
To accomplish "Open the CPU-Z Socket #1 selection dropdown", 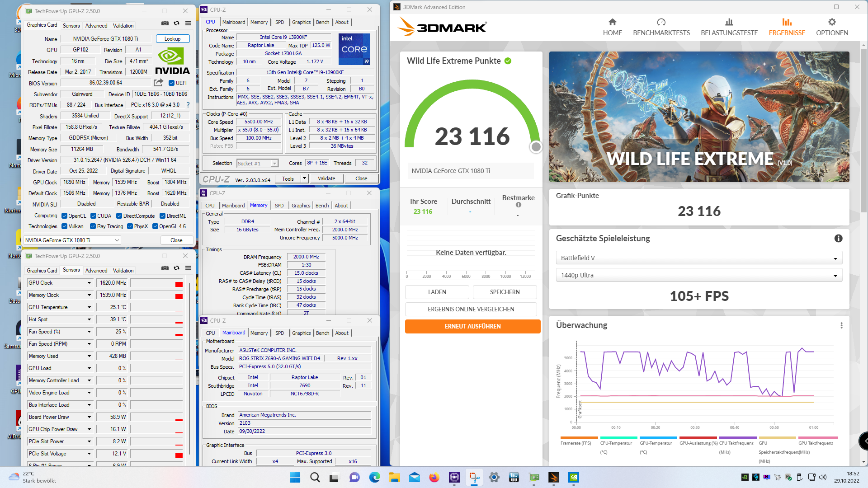I will tap(257, 164).
